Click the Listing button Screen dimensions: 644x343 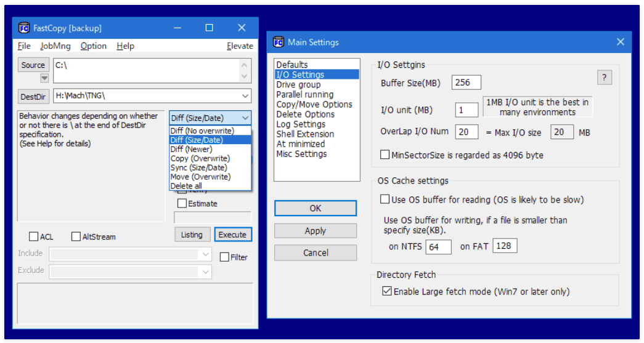click(x=192, y=235)
